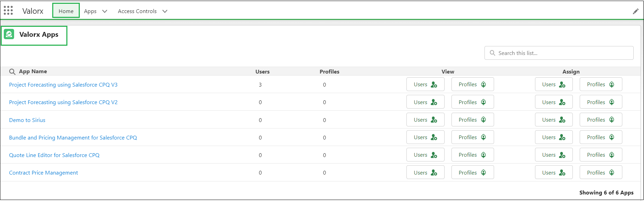
Task: View Users for Demo to Sirius
Action: click(425, 120)
